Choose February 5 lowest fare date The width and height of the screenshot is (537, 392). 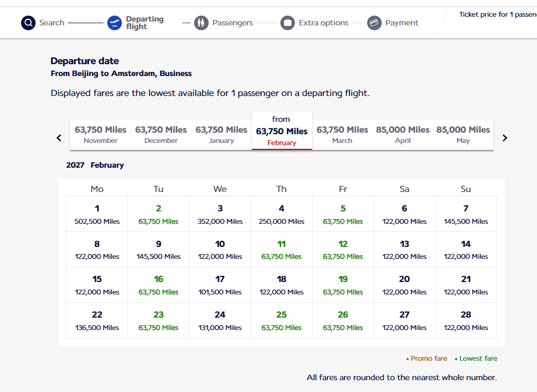[343, 214]
